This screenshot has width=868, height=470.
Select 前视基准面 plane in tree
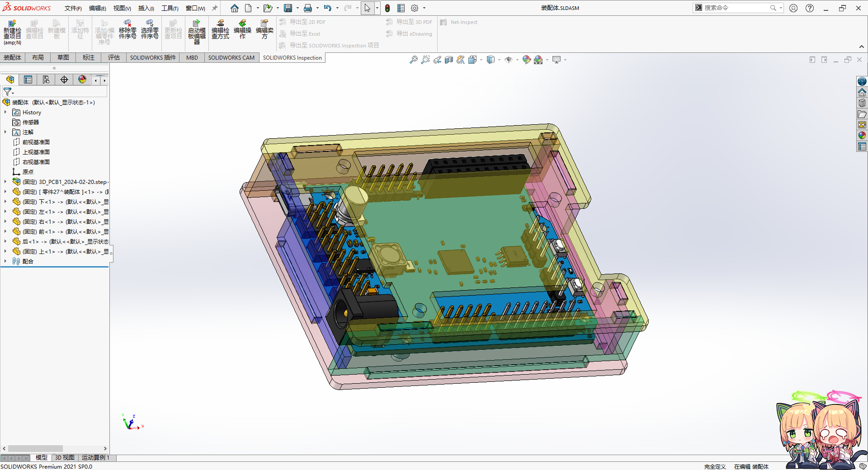point(36,142)
